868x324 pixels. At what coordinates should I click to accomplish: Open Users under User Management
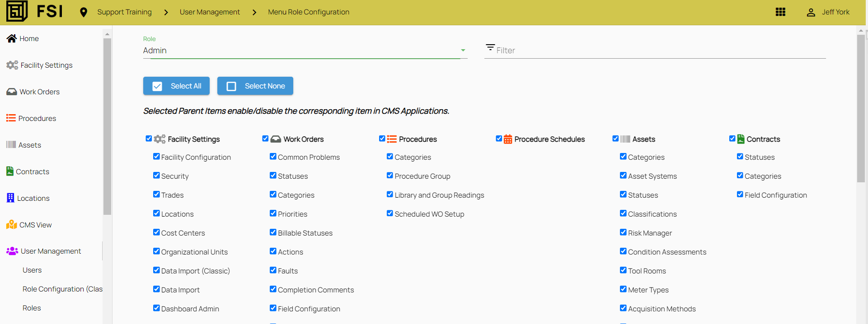click(x=32, y=270)
